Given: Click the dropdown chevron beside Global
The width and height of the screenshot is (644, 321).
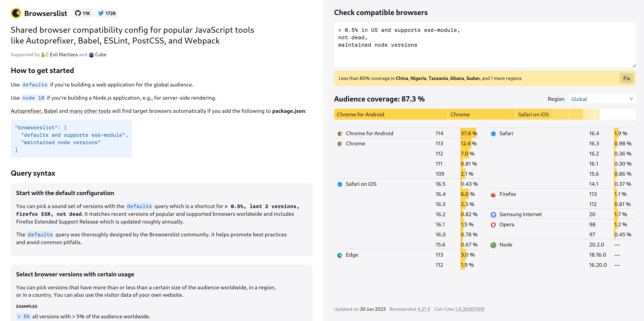Looking at the screenshot, I should [631, 99].
